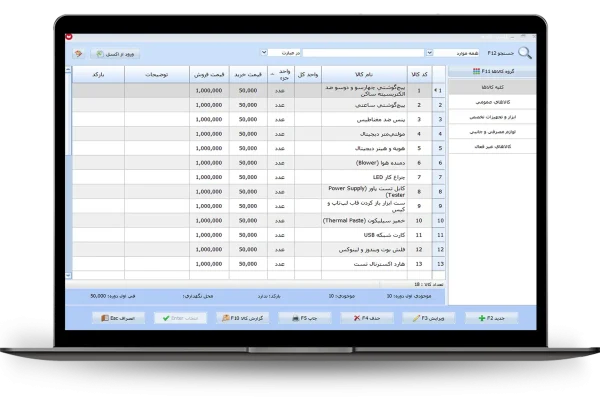Click the Thermal Paste product name cell
Viewport: 600px width, 400px height.
point(364,220)
